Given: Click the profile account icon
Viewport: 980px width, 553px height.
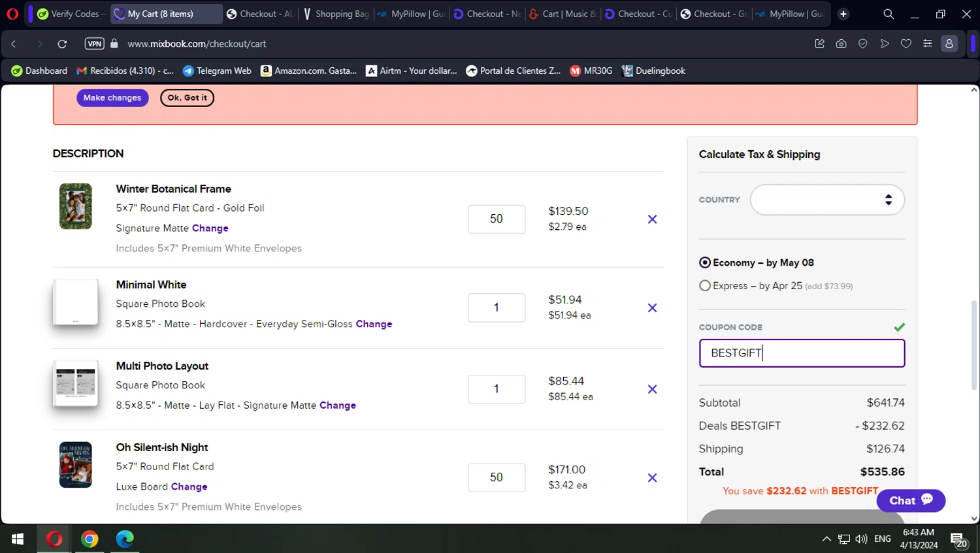Looking at the screenshot, I should point(949,44).
